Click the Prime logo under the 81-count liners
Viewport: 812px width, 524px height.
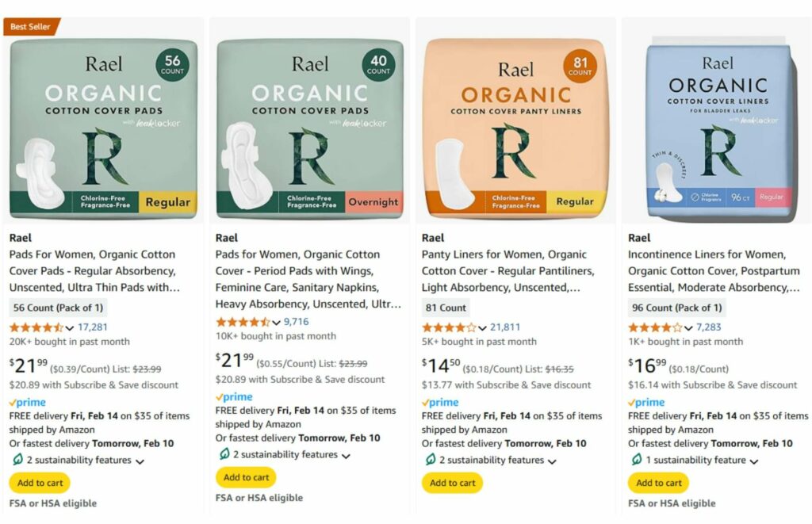point(441,403)
